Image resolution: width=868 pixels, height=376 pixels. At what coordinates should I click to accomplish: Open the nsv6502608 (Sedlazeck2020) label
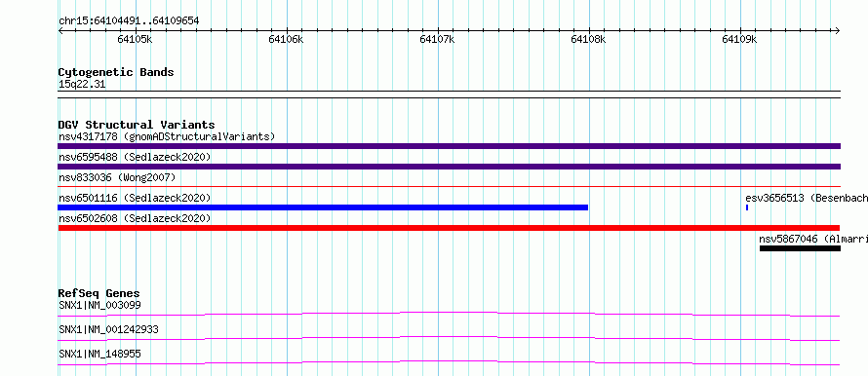tap(135, 218)
